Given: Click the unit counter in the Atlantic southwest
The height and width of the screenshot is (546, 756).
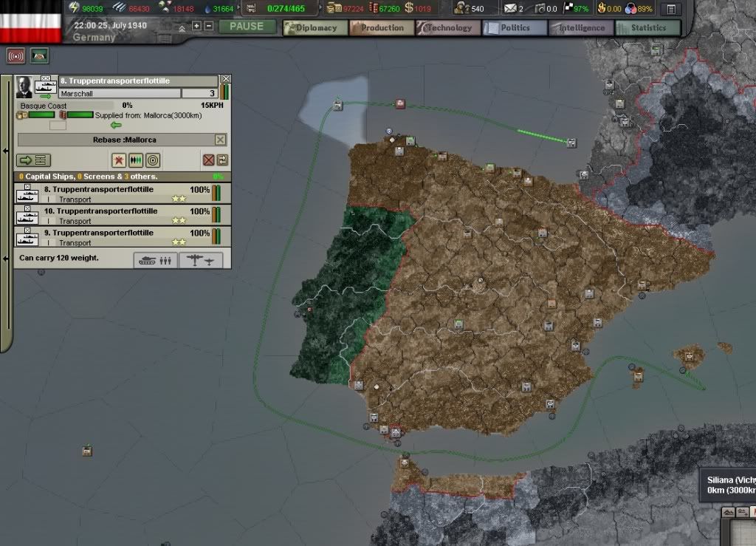Looking at the screenshot, I should [x=87, y=451].
